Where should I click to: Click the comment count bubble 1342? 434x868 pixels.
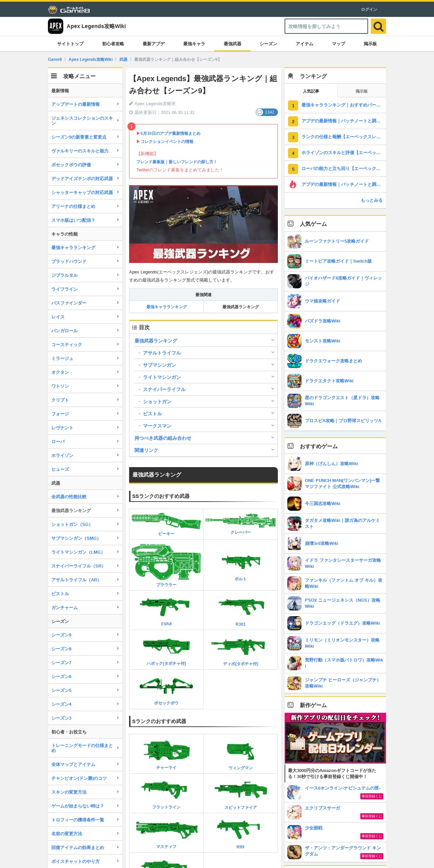[267, 112]
